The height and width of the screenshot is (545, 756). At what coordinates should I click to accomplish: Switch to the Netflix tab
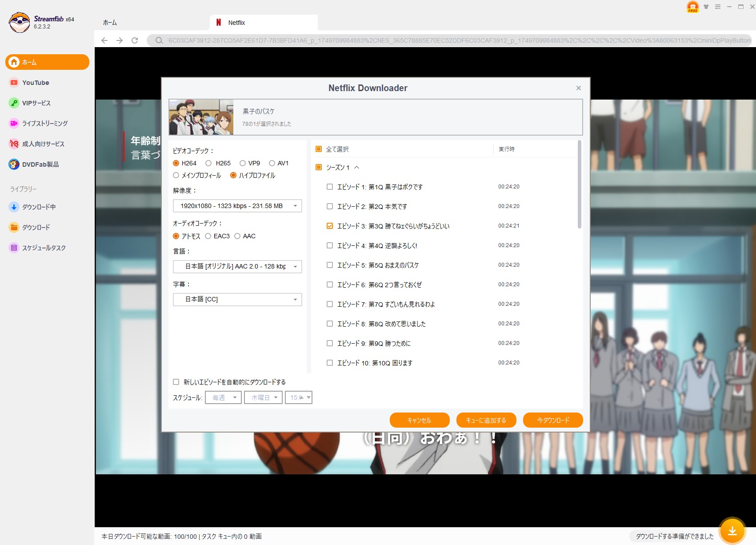264,23
